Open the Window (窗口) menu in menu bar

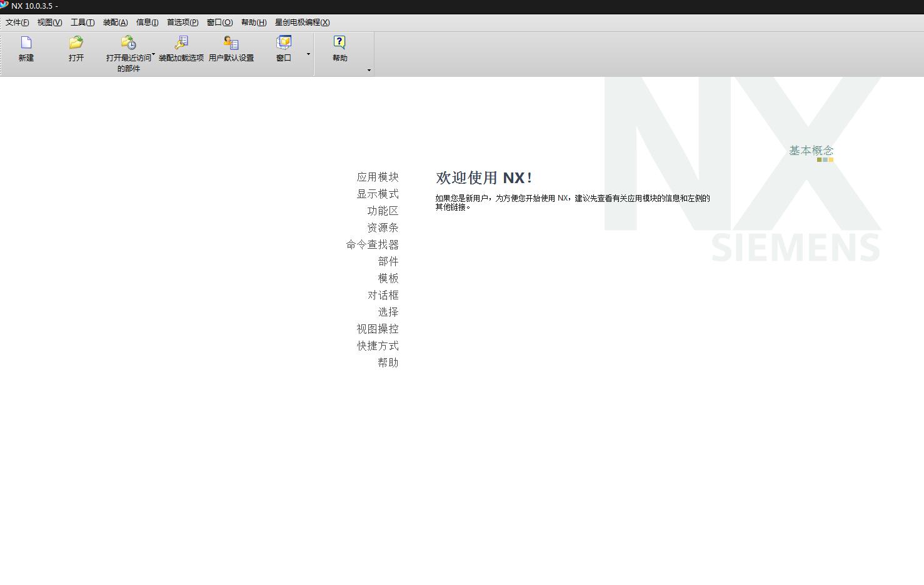[220, 22]
